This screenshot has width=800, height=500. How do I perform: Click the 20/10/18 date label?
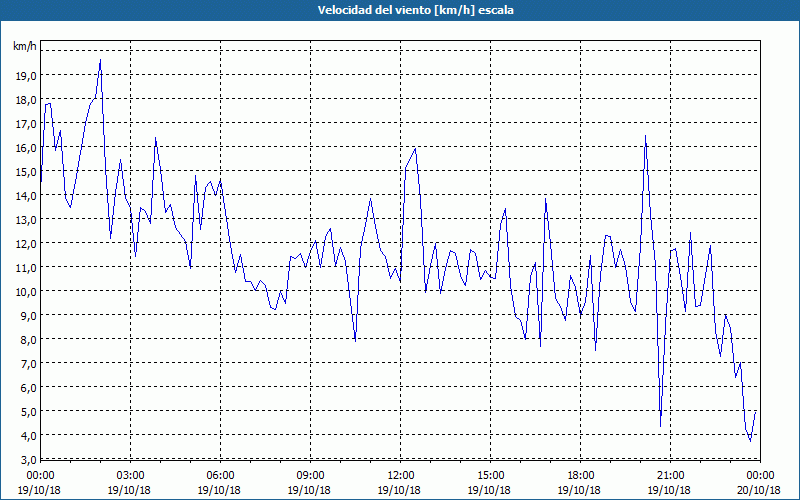759,490
